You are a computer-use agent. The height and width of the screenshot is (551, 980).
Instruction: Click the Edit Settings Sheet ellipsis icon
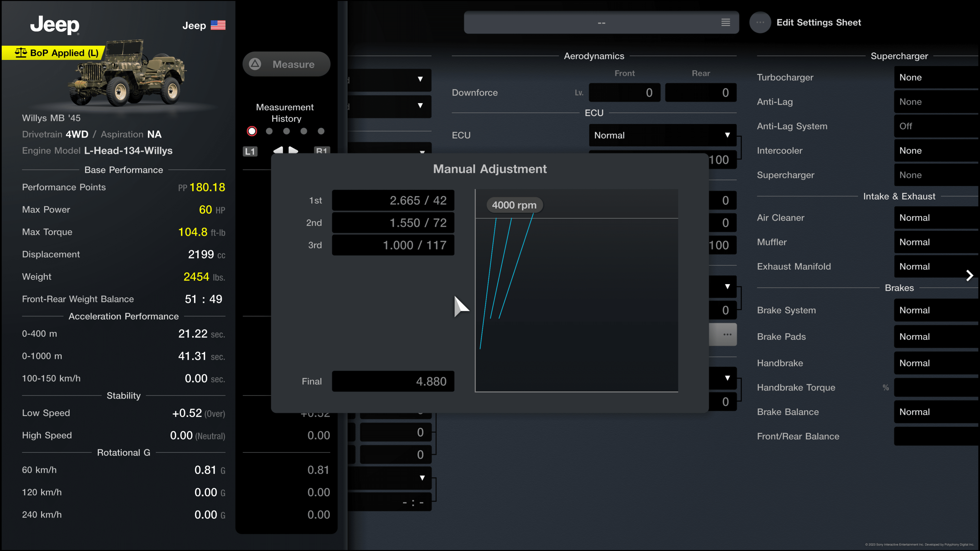(x=760, y=22)
